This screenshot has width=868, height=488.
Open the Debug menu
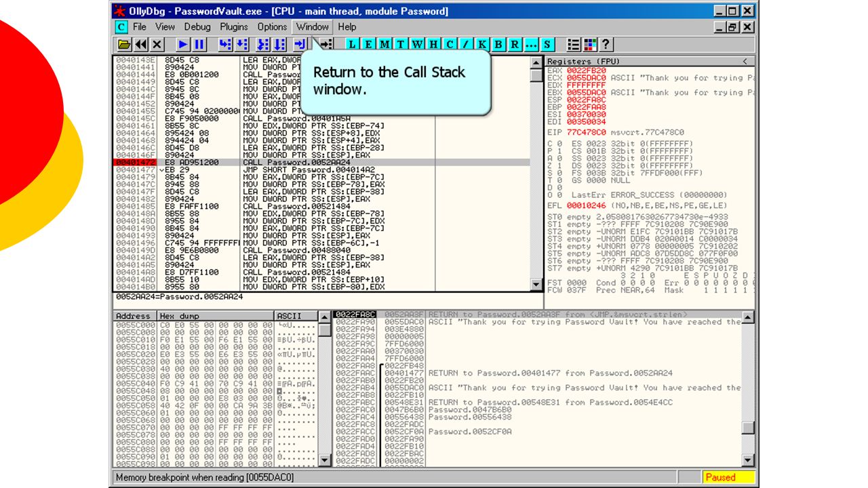coord(197,27)
